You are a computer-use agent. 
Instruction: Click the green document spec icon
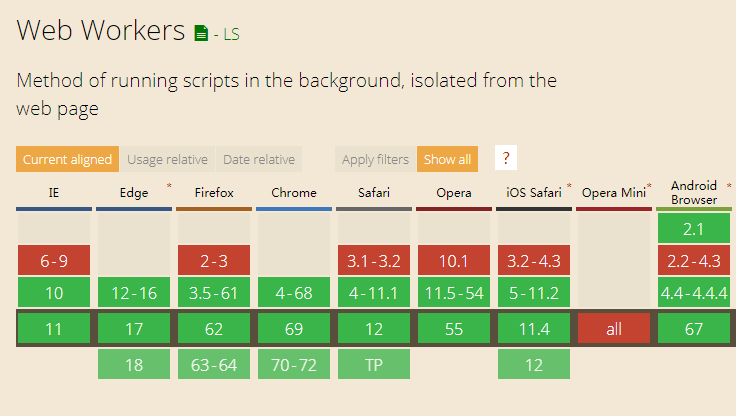201,33
